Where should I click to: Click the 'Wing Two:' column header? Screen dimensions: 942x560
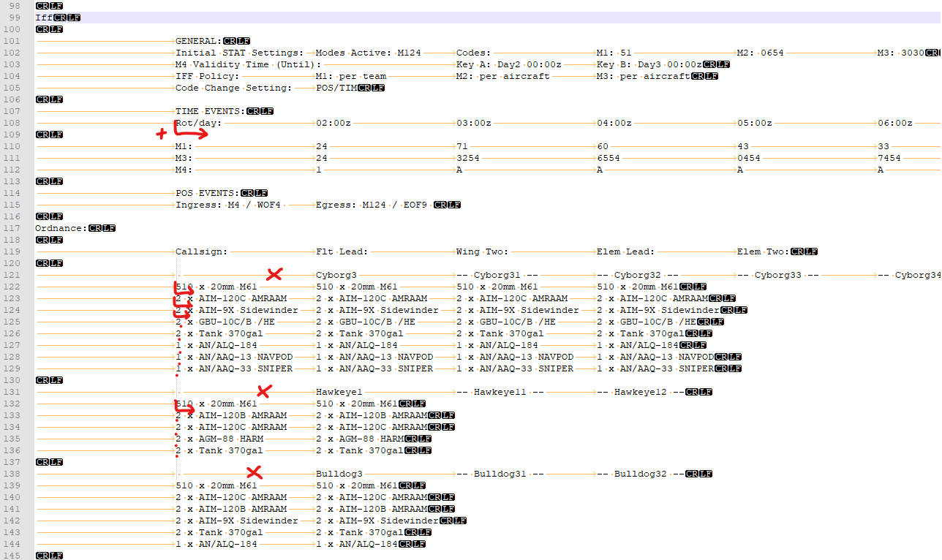[x=483, y=251]
